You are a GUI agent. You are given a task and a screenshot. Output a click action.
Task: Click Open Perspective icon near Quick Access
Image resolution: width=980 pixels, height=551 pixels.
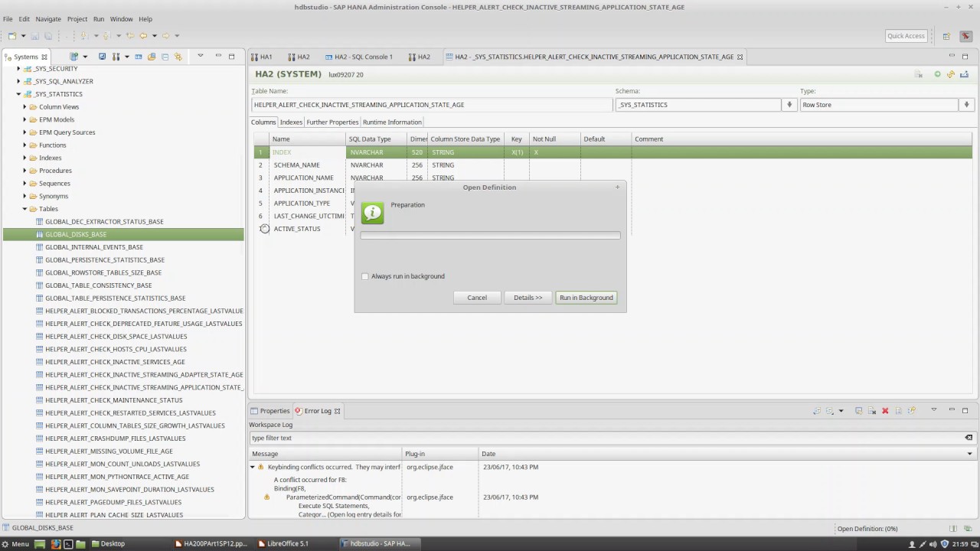coord(946,36)
